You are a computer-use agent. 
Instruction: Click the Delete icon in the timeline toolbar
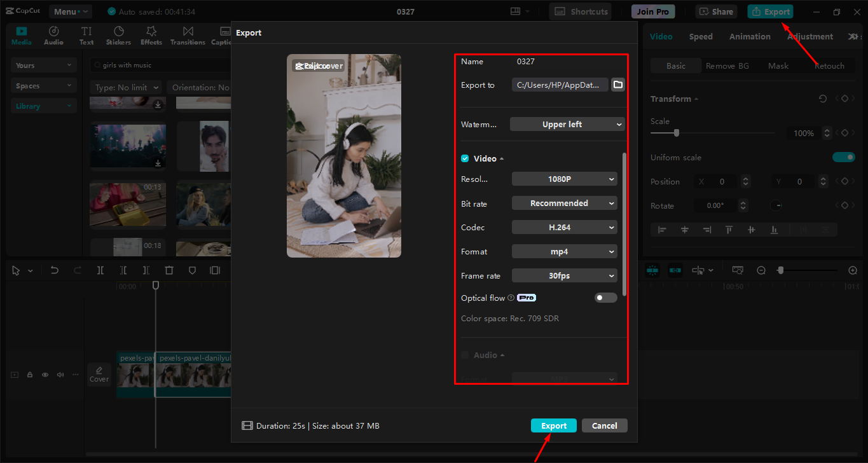169,270
